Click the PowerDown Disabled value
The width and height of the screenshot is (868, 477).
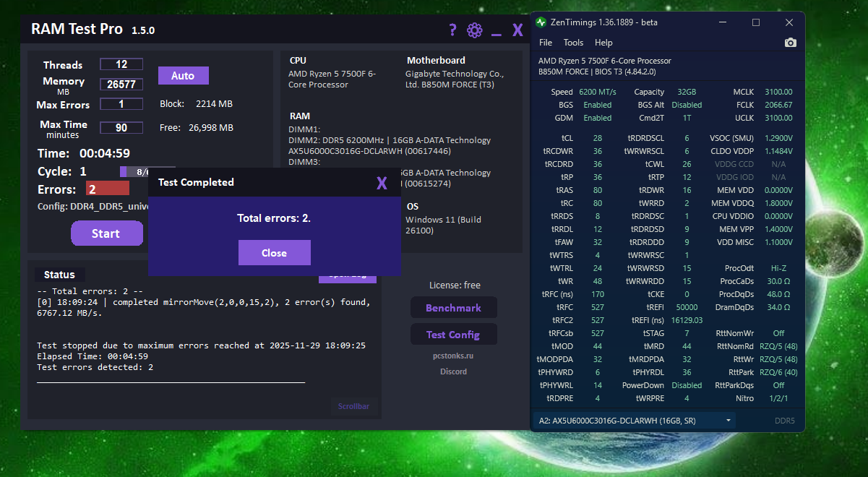(x=687, y=385)
